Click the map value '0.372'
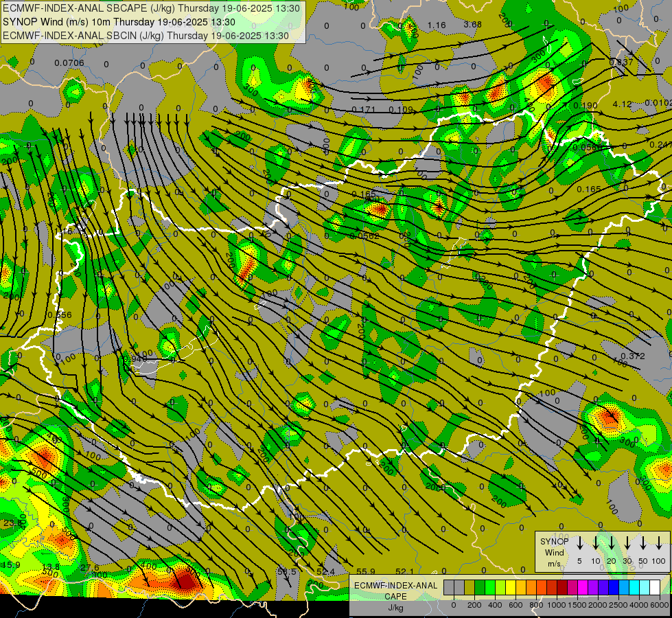672x618 pixels. coord(633,356)
